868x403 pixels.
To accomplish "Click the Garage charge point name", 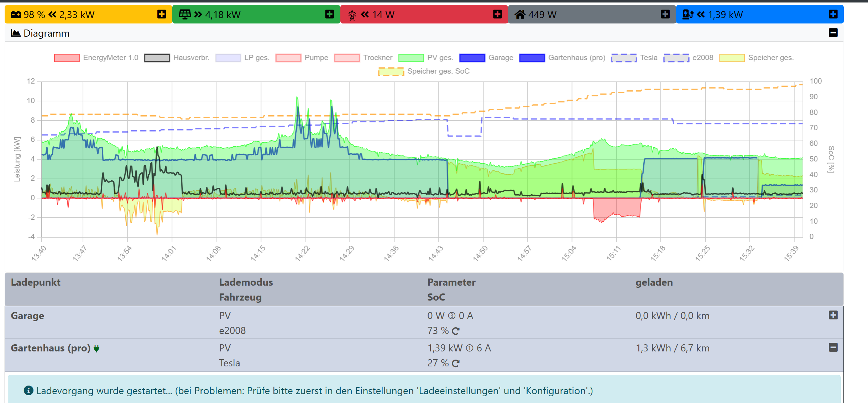I will click(27, 316).
